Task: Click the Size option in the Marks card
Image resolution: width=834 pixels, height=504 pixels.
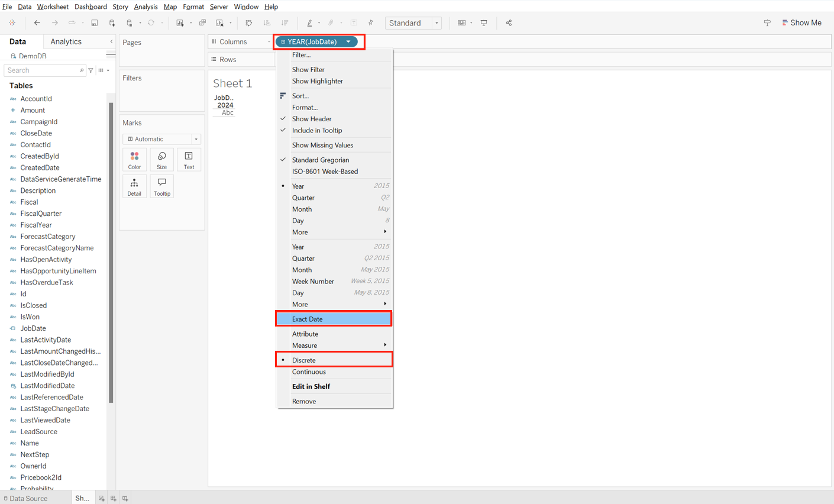Action: [161, 159]
